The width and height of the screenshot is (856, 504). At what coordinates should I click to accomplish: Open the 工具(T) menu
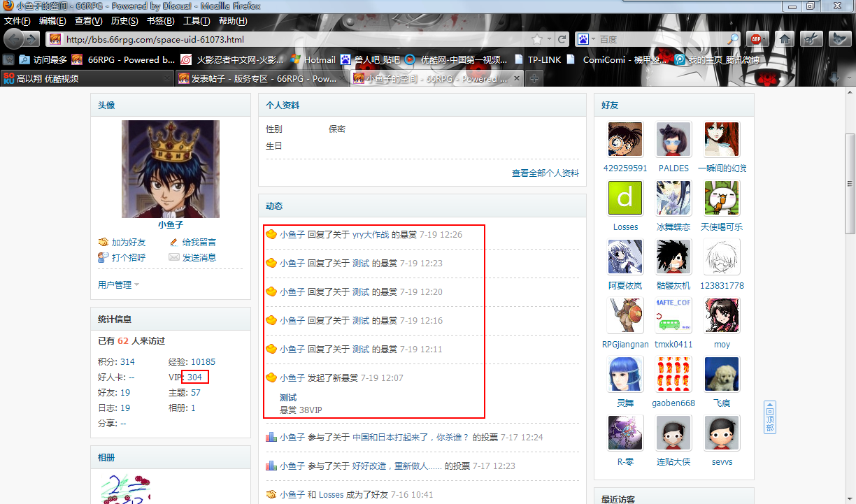(x=197, y=21)
